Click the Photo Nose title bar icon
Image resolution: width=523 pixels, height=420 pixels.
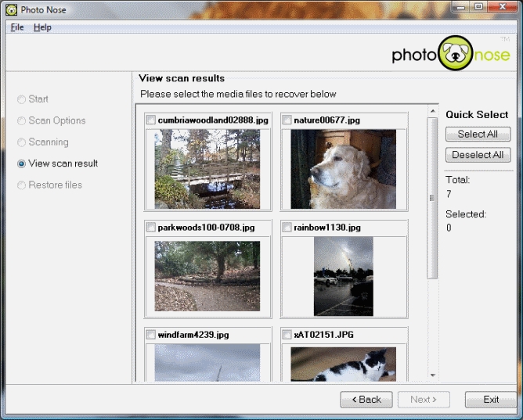11,9
